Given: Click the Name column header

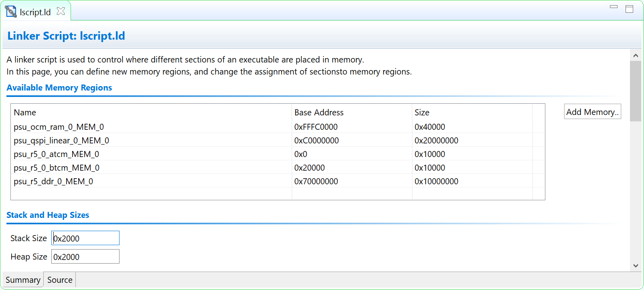Looking at the screenshot, I should [152, 113].
